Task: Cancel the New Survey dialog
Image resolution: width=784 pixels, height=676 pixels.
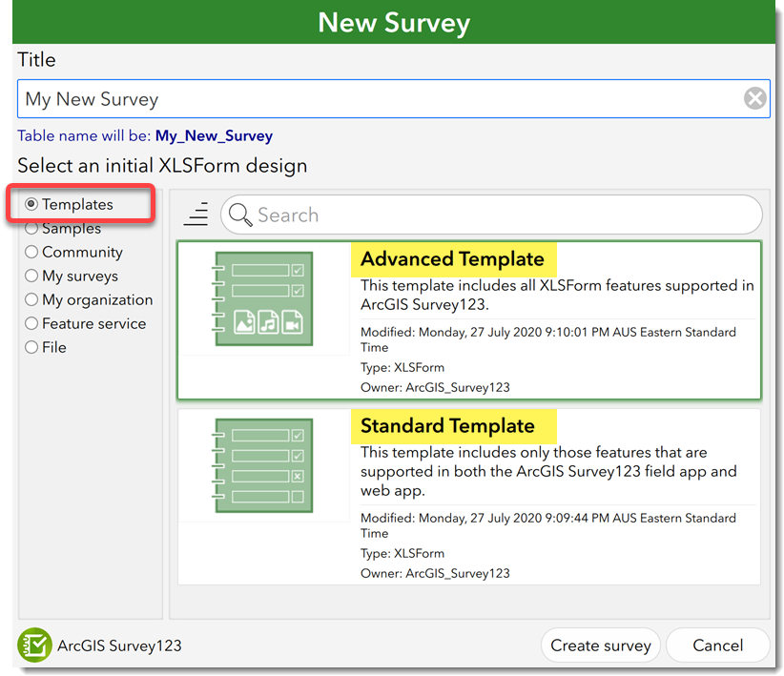Action: coord(718,645)
